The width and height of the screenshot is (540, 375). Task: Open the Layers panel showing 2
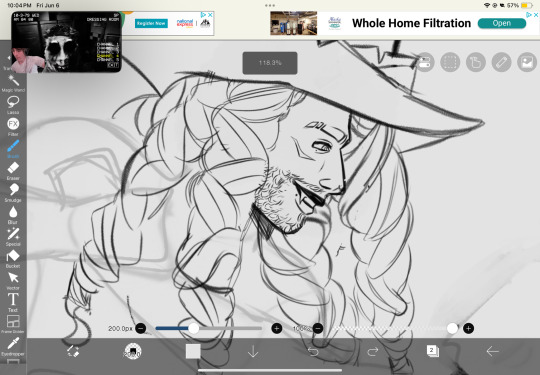(x=433, y=351)
